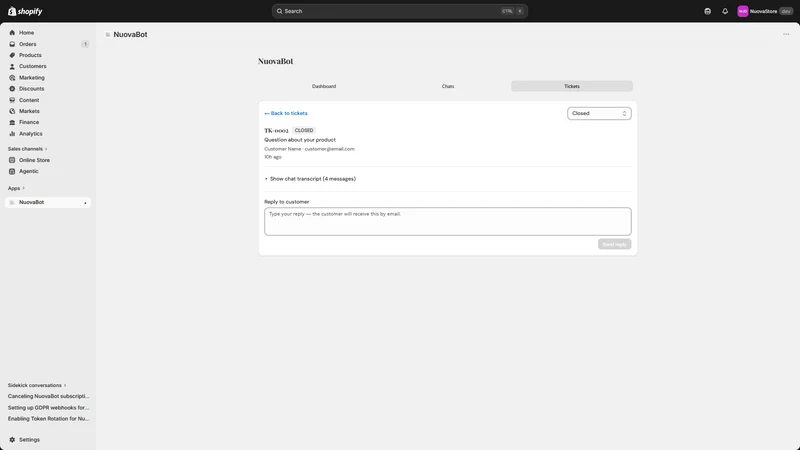Go back to tickets link
The width and height of the screenshot is (800, 450).
point(286,113)
